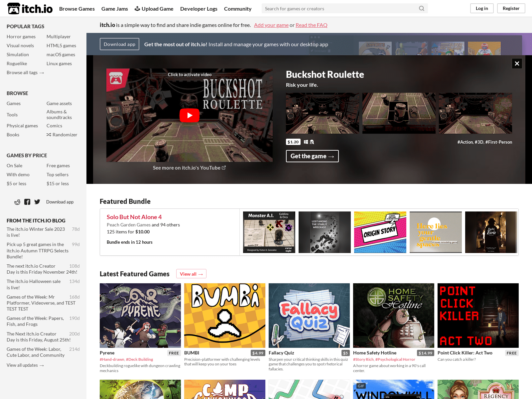Open Home Safety Hotline title link
The image size is (532, 399).
375,353
